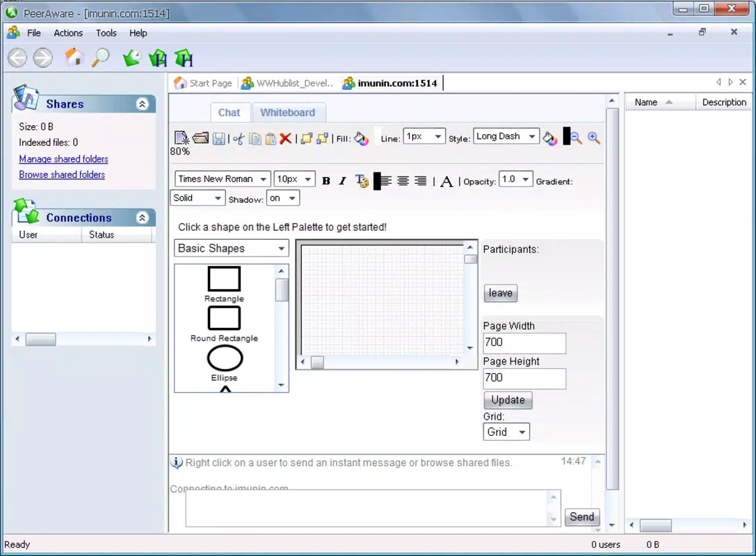
Task: Click the Back navigation arrow
Action: 17,58
